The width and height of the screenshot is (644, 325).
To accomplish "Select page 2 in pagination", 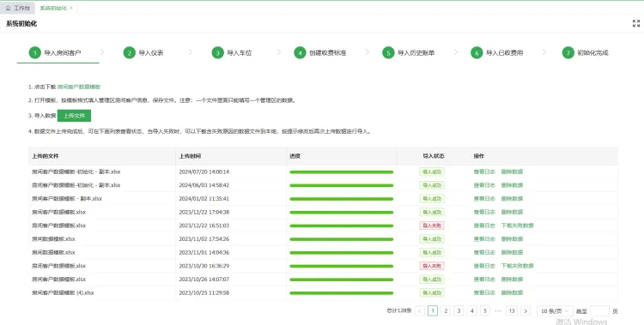I will 446,311.
